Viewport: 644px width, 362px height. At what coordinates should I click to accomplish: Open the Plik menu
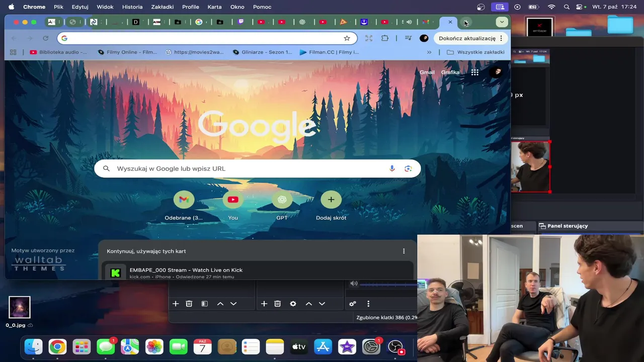(58, 7)
